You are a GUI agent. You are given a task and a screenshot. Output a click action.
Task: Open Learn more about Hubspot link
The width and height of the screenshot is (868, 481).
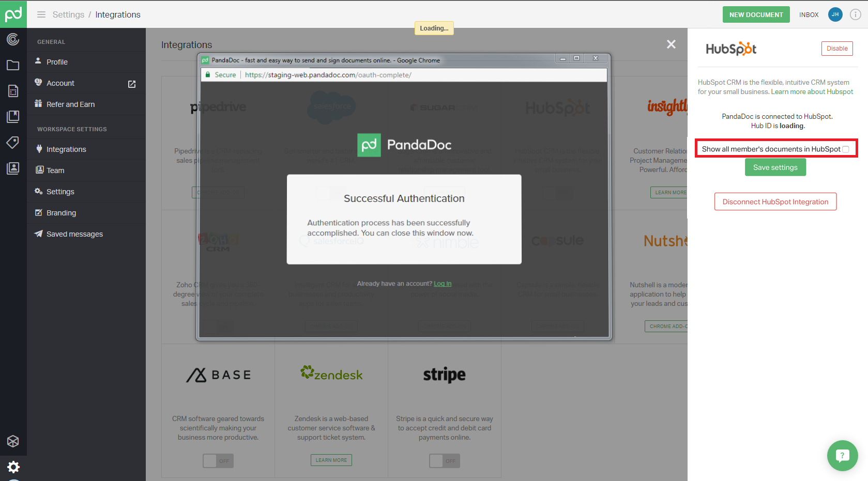[x=812, y=92]
